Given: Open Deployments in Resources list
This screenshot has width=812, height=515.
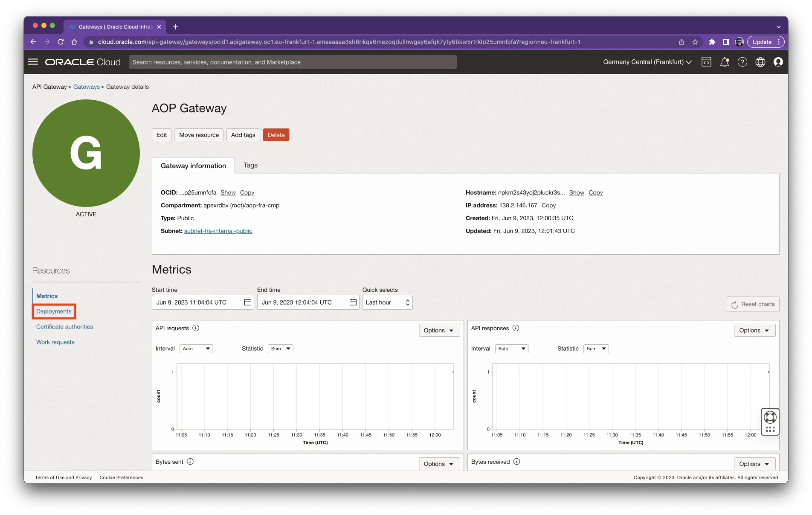Looking at the screenshot, I should click(x=54, y=311).
